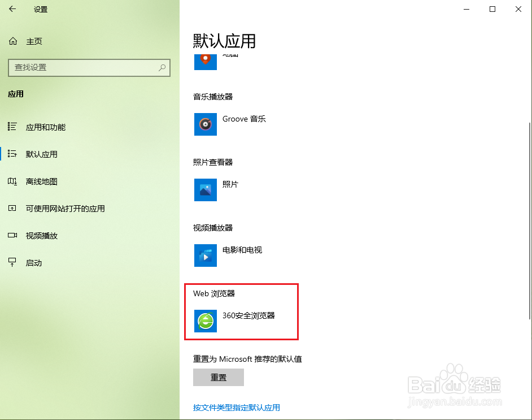Click the search icon in 查找设置

pos(163,68)
